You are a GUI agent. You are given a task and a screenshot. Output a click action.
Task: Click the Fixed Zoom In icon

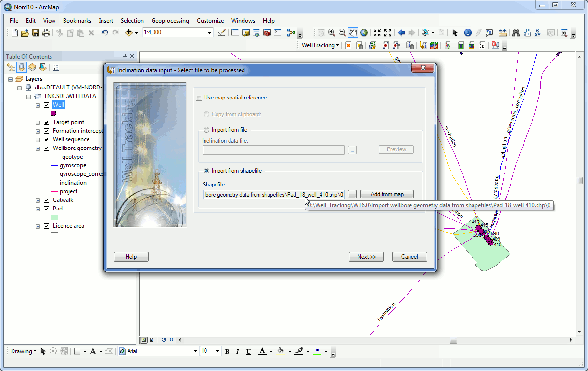tap(377, 33)
